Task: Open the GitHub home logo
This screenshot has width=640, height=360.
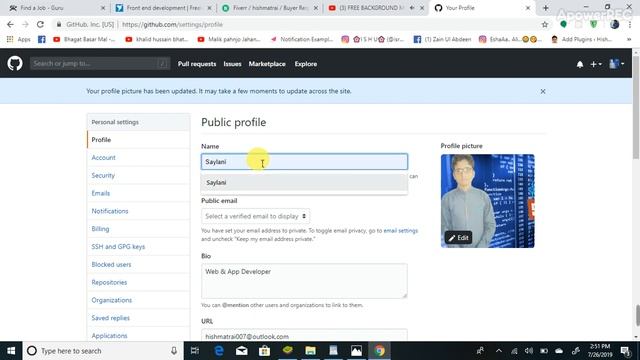Action: (x=15, y=64)
